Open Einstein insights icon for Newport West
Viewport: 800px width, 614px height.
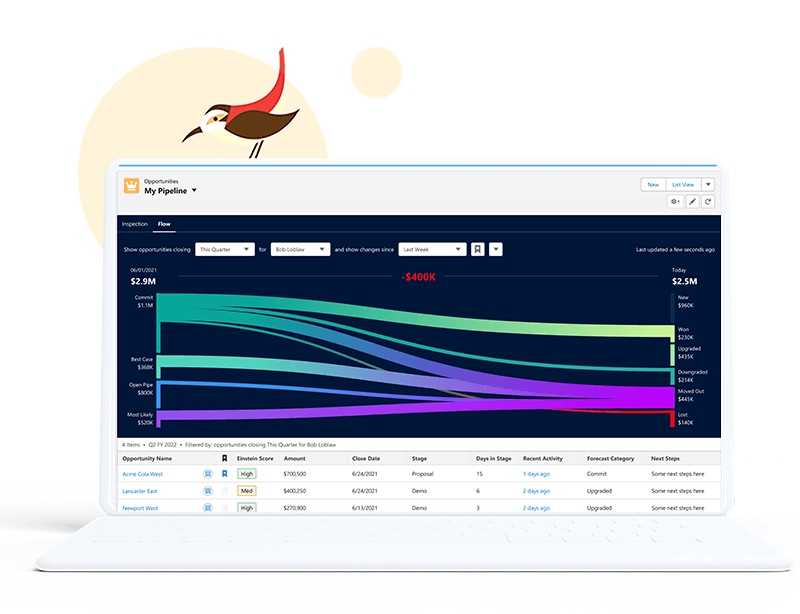pyautogui.click(x=208, y=508)
